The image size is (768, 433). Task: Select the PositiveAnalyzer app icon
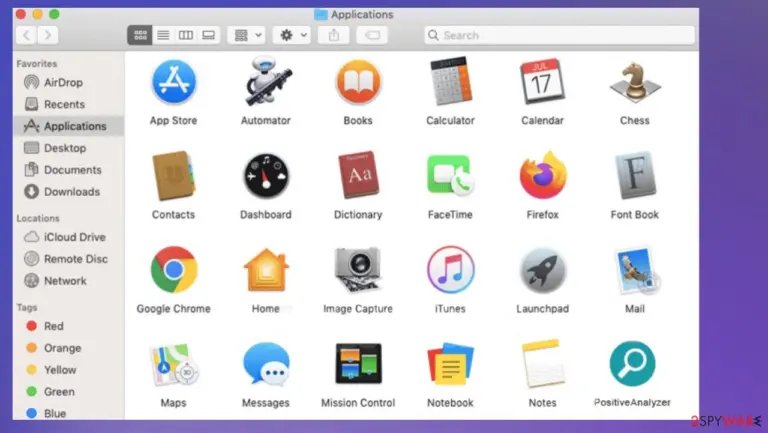click(x=632, y=364)
